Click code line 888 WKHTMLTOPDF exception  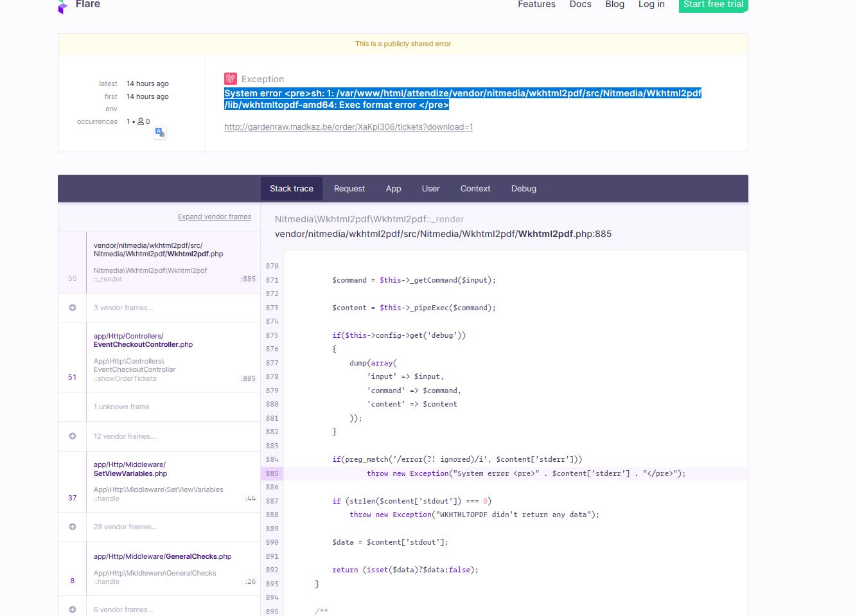coord(474,515)
